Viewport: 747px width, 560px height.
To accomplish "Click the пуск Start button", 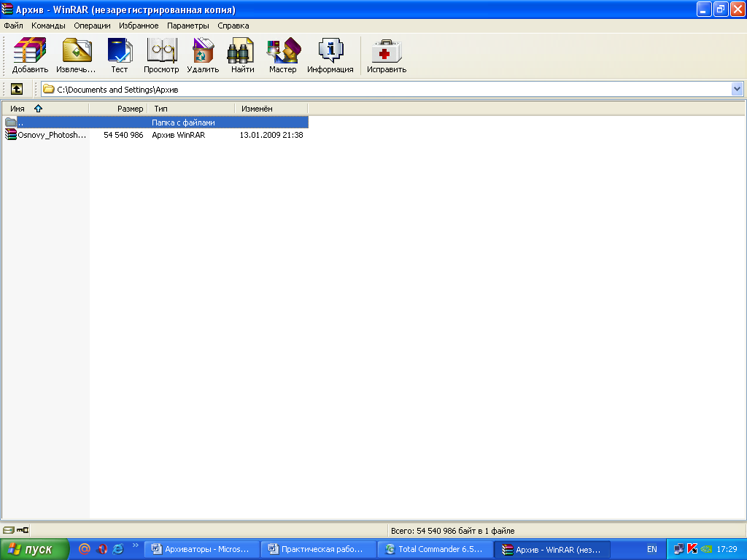I will [x=34, y=549].
